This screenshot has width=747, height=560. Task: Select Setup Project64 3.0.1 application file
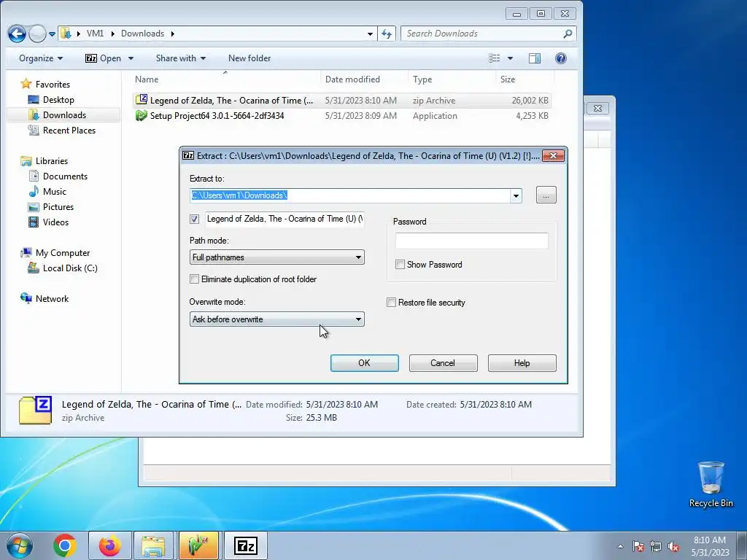coord(341,116)
